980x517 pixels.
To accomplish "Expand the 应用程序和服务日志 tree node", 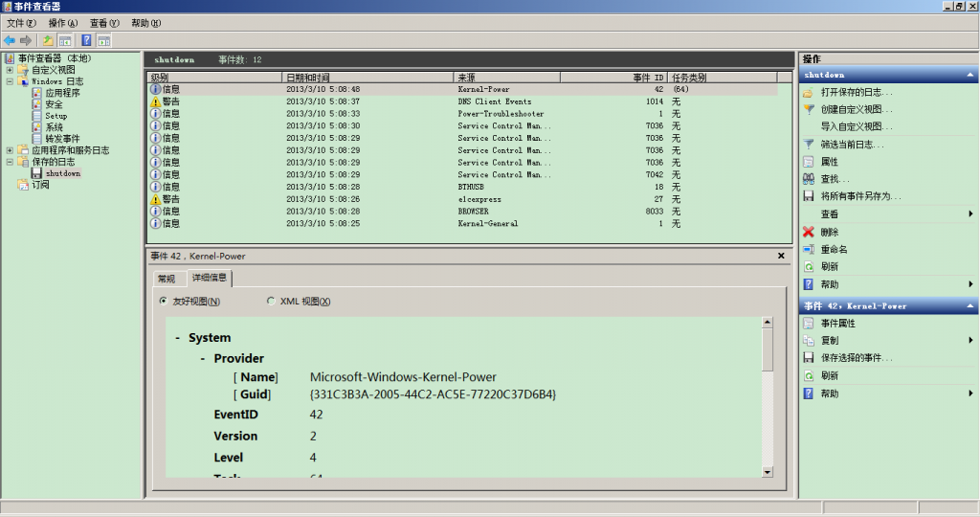I will [x=10, y=150].
